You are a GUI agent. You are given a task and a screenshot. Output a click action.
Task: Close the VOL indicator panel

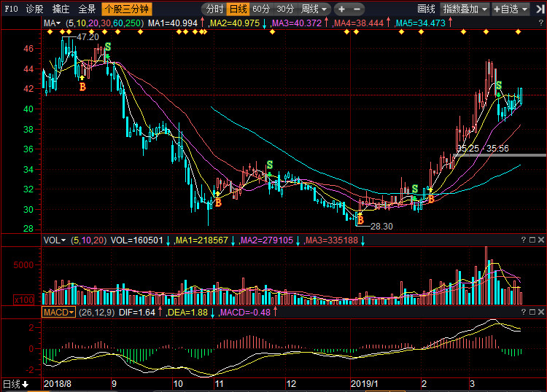coord(541,240)
